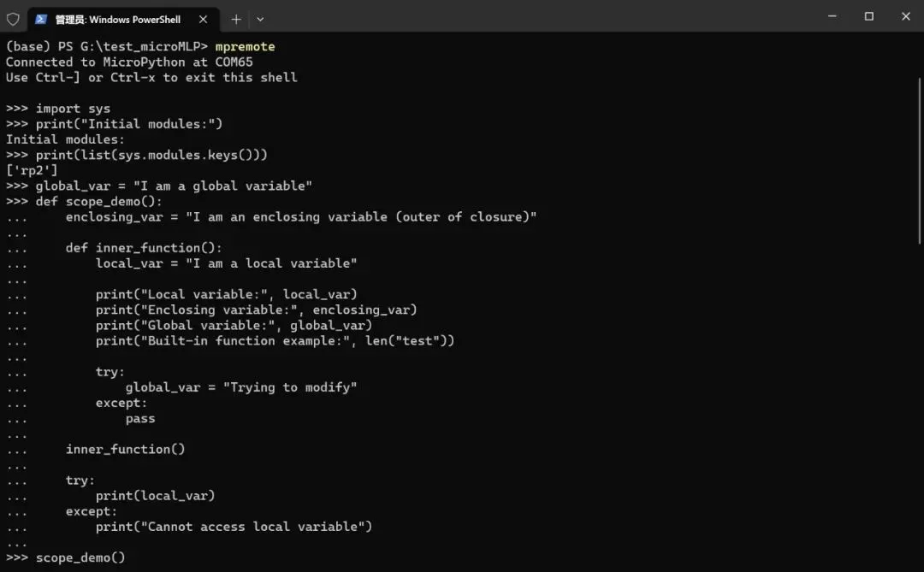Click the final scope_demo() prompt line
The image size is (924, 572).
pyautogui.click(x=65, y=557)
